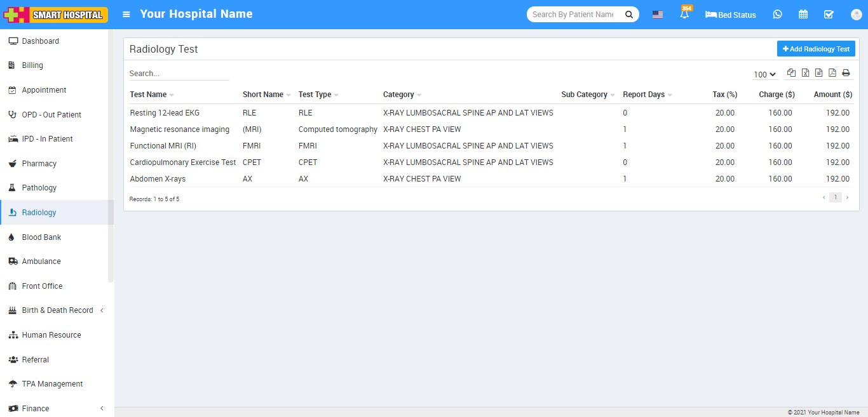Sort table by Test Name column

click(x=148, y=95)
